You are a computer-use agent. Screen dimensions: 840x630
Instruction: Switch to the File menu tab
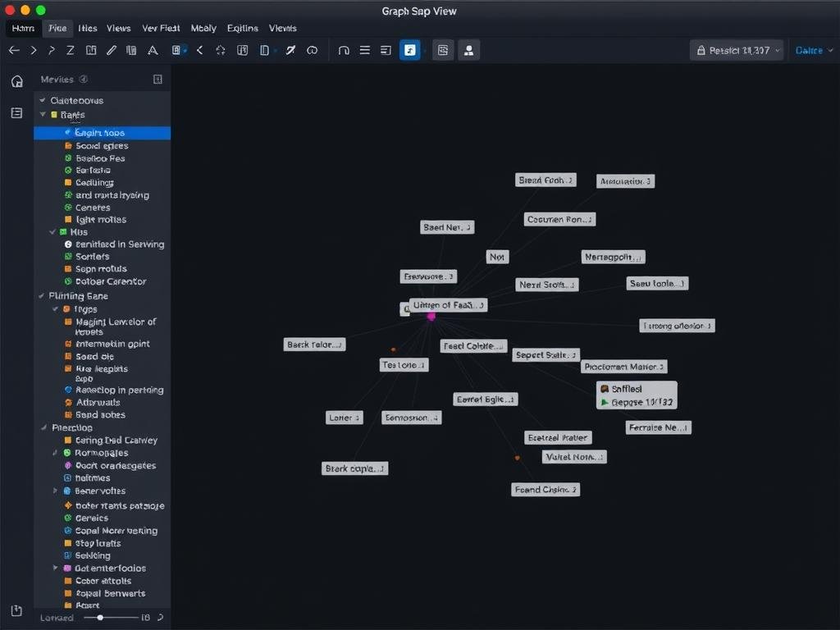(x=57, y=28)
